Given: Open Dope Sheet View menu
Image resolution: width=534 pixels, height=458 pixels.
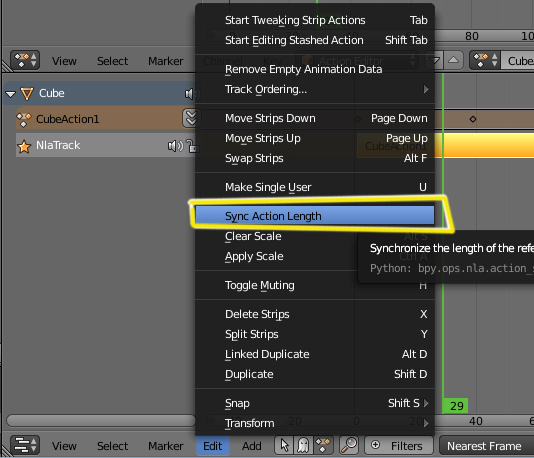Looking at the screenshot, I should pyautogui.click(x=64, y=61).
